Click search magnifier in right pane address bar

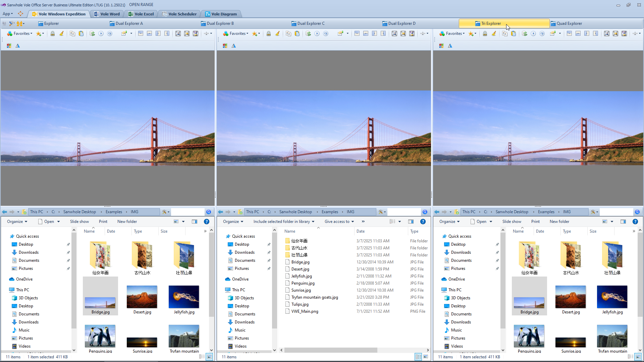637,212
